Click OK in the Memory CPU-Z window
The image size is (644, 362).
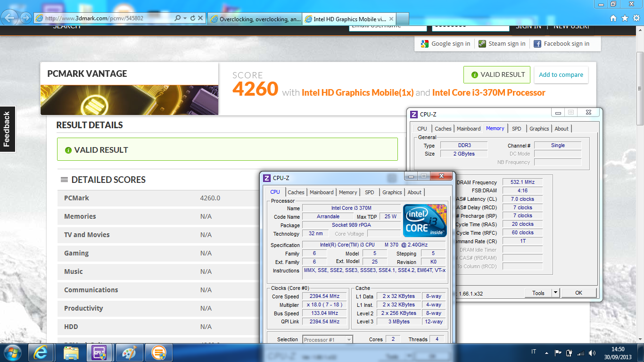pyautogui.click(x=579, y=293)
